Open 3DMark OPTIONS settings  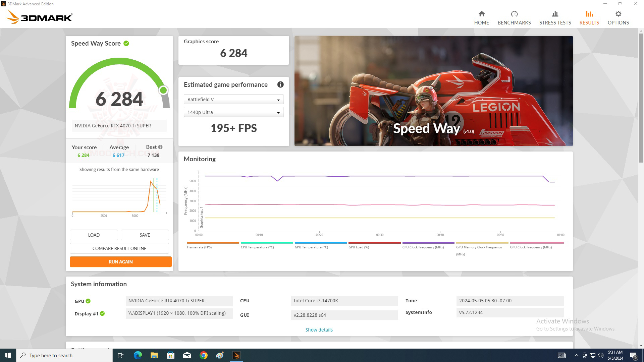tap(618, 17)
